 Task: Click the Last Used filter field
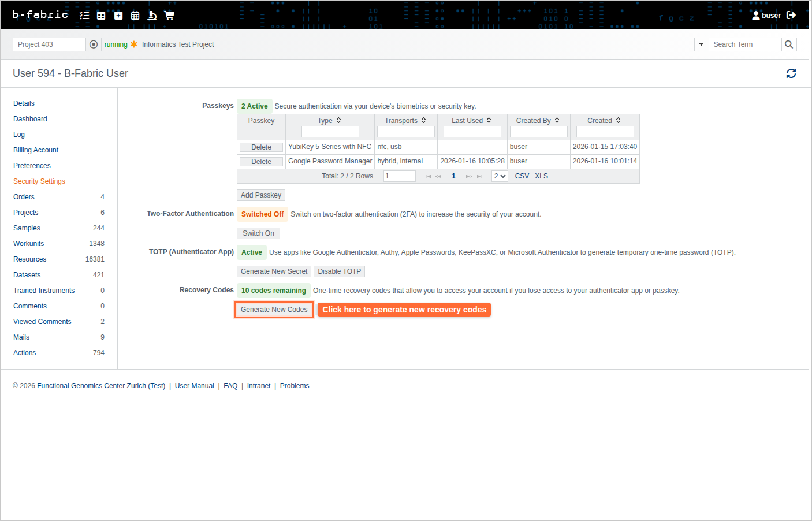coord(472,132)
